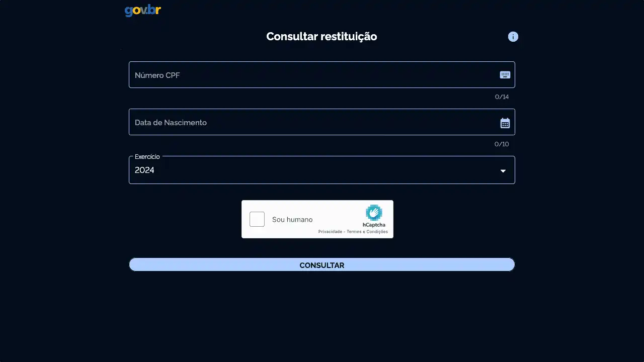The image size is (644, 362).
Task: Click the hCaptcha brand name text
Action: [x=374, y=225]
